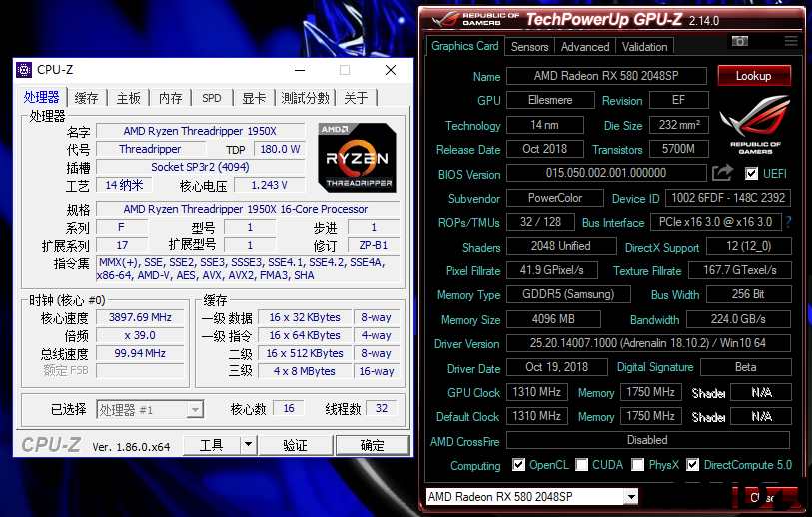This screenshot has height=517, width=812.
Task: Click the Lookup button in GPU-Z
Action: (x=754, y=76)
